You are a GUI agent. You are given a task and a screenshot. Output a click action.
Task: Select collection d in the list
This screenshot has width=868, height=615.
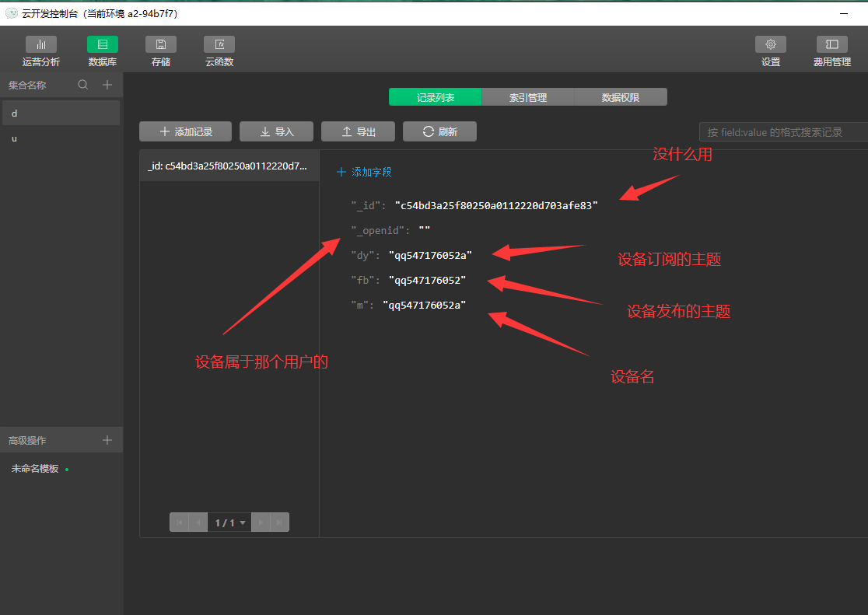pos(61,113)
